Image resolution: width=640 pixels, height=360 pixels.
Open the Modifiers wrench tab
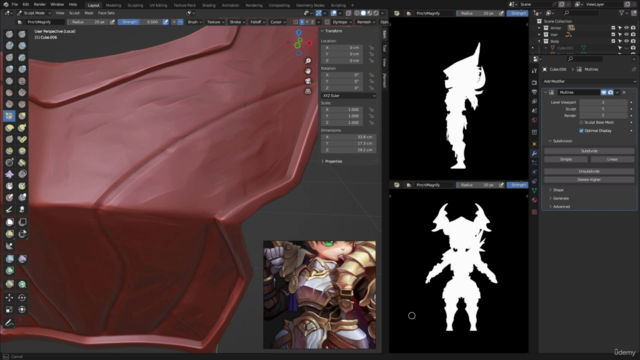pyautogui.click(x=534, y=153)
